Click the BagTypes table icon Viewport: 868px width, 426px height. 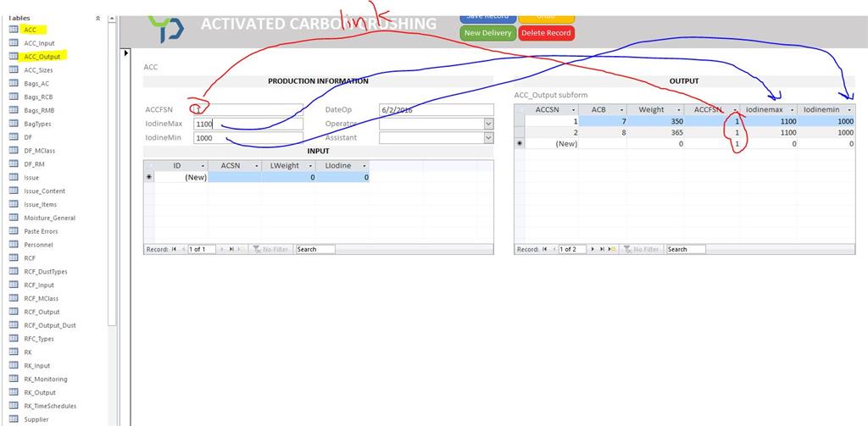tap(14, 124)
